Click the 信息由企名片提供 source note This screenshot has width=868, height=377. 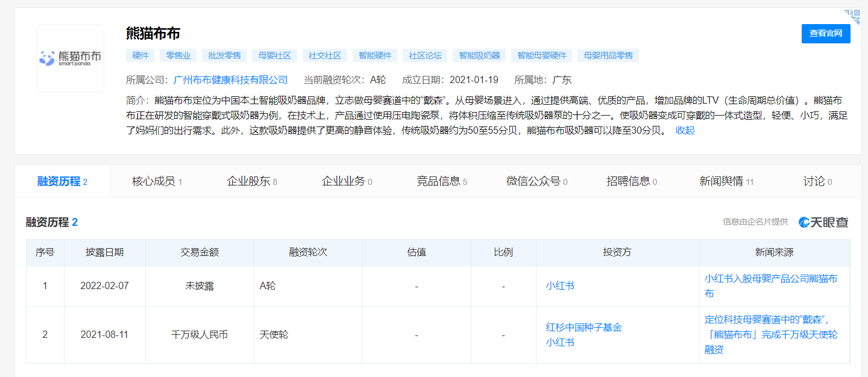point(755,222)
